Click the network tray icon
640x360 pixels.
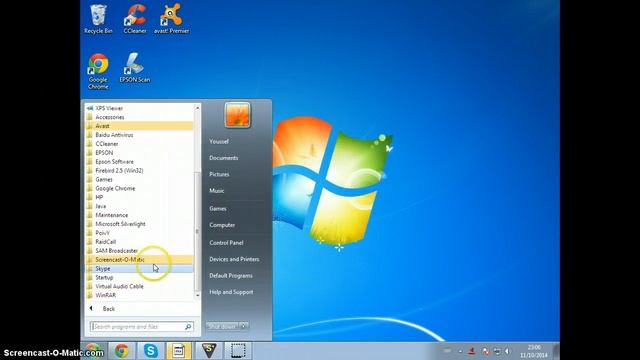click(497, 351)
